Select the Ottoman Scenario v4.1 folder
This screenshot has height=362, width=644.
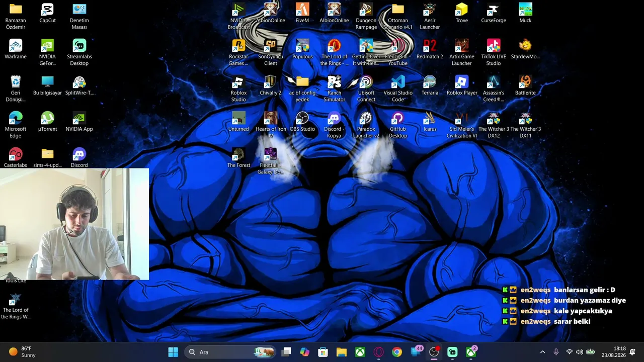pyautogui.click(x=398, y=17)
